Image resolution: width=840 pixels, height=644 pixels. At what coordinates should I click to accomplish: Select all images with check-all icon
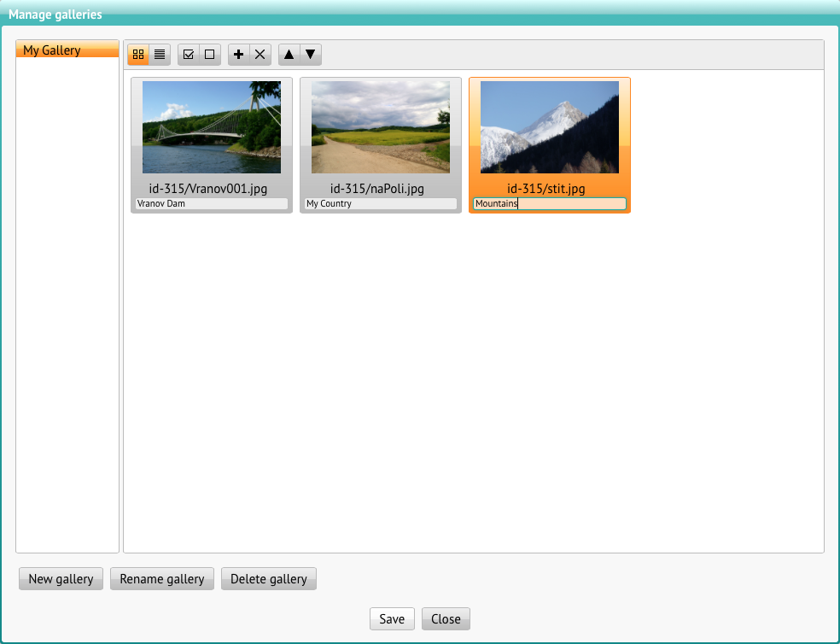tap(189, 54)
